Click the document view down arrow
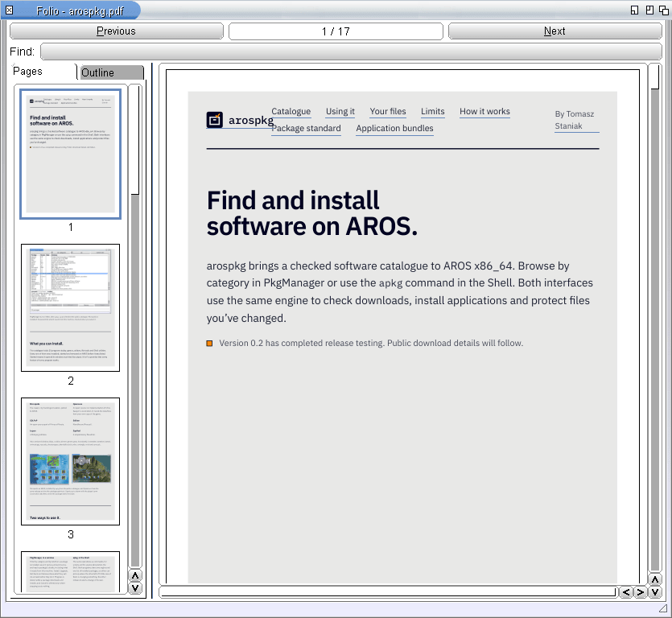The height and width of the screenshot is (618, 672). click(x=655, y=592)
